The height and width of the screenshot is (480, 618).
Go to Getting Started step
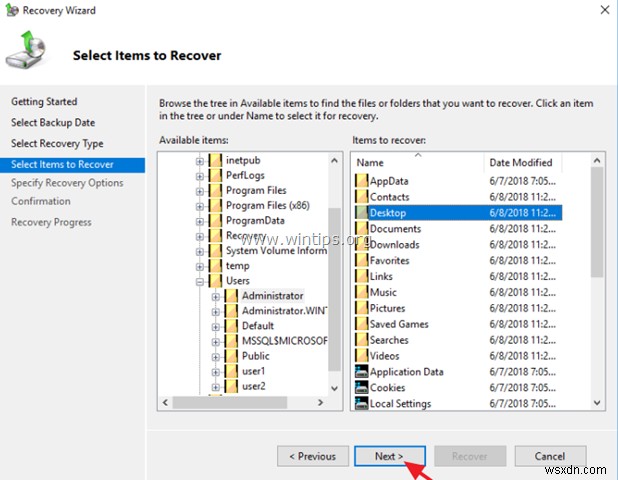pyautogui.click(x=44, y=102)
